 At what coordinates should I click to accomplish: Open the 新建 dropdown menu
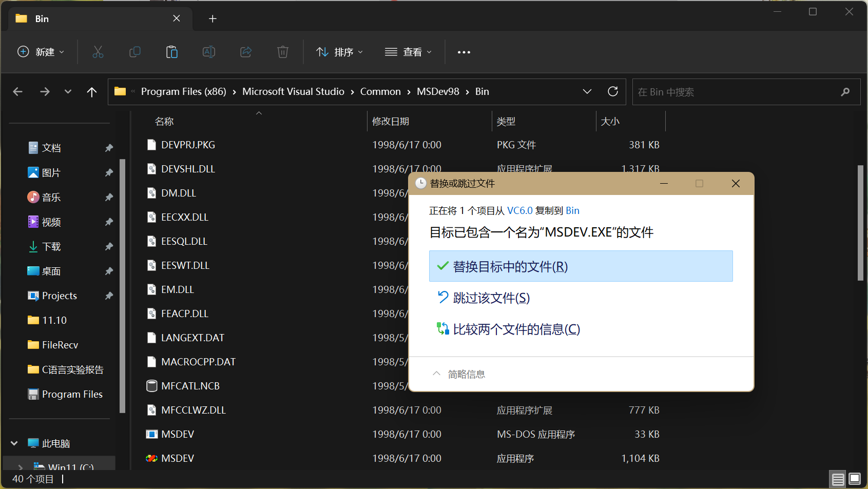click(41, 52)
